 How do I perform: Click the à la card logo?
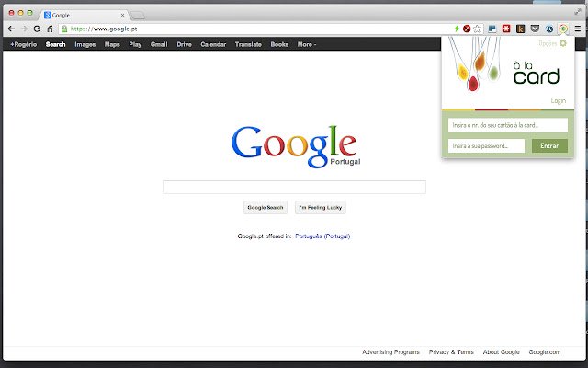pos(537,74)
